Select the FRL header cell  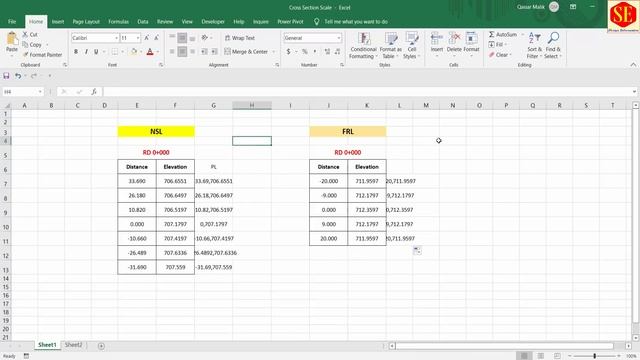[348, 131]
